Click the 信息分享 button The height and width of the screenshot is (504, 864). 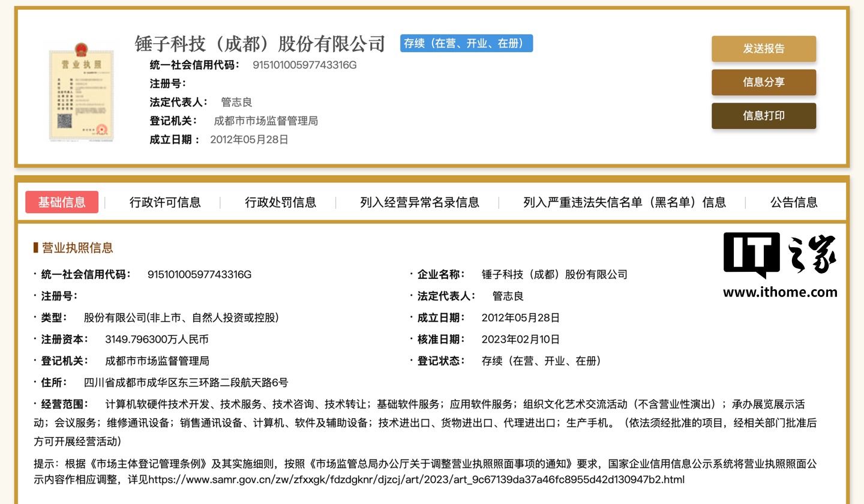[763, 82]
